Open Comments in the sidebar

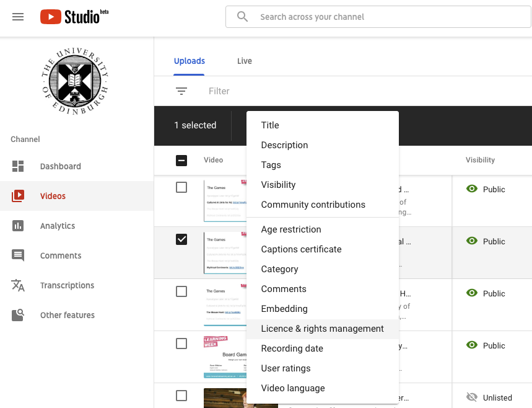tap(77, 255)
